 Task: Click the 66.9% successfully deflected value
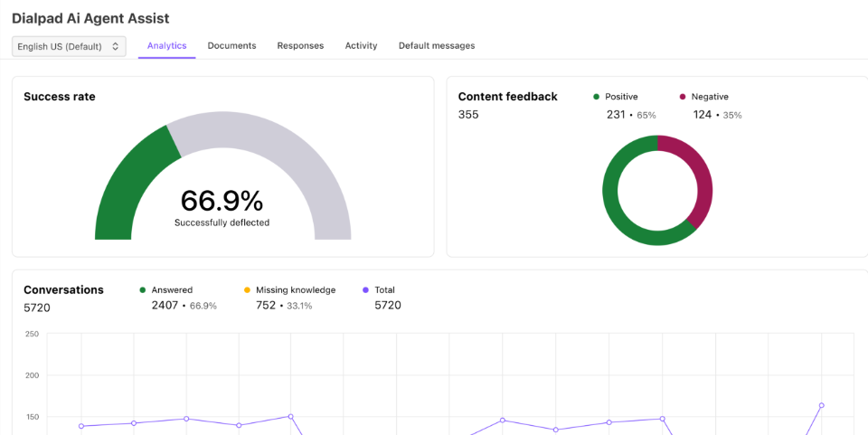click(x=222, y=201)
